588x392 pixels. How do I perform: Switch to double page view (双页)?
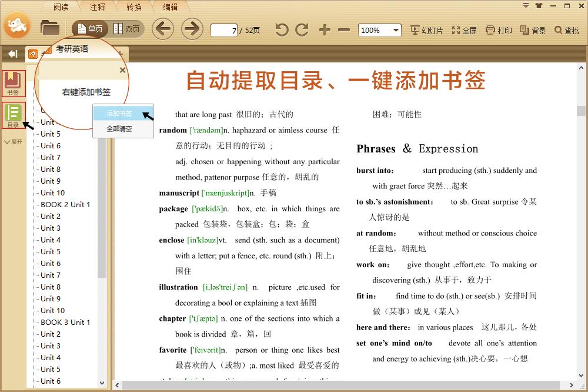(126, 29)
